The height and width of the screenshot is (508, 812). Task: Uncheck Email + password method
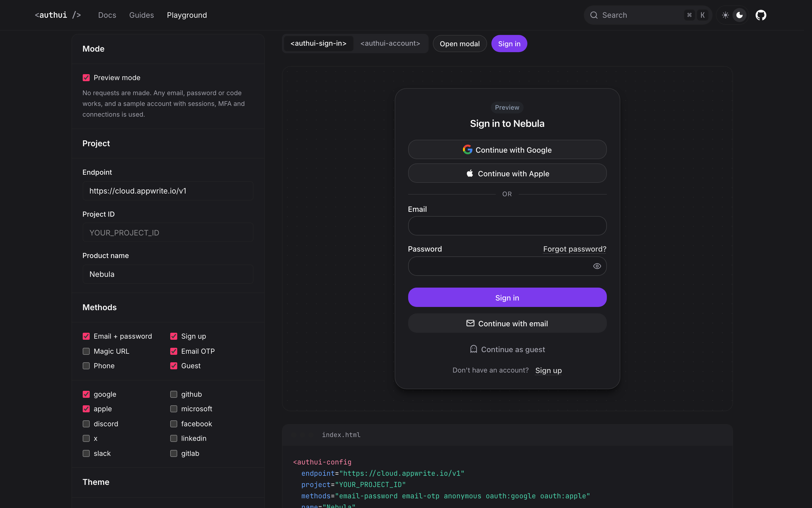pyautogui.click(x=86, y=336)
